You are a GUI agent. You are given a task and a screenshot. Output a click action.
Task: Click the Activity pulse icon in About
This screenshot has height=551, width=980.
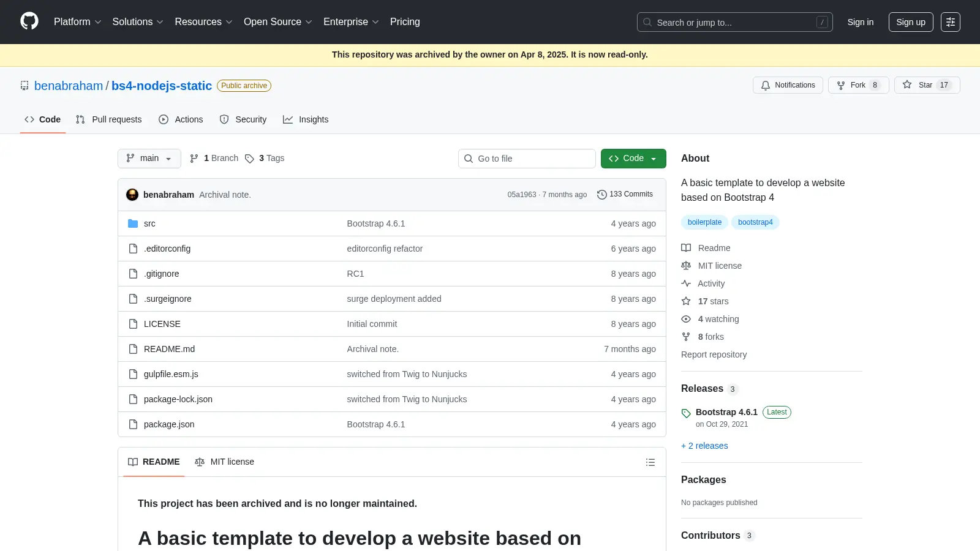[x=686, y=283]
